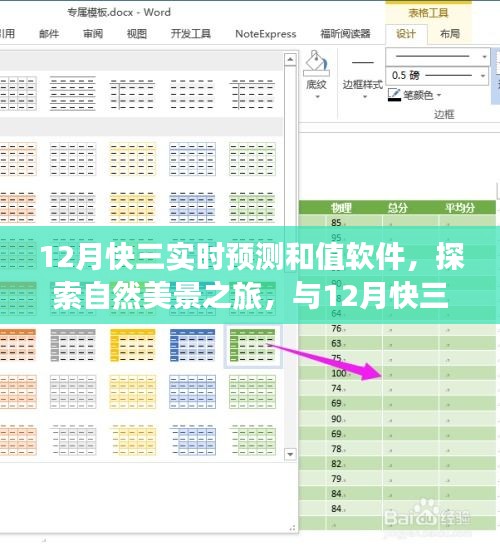
Task: Select the plain dashed table style in top row
Action: [192, 94]
